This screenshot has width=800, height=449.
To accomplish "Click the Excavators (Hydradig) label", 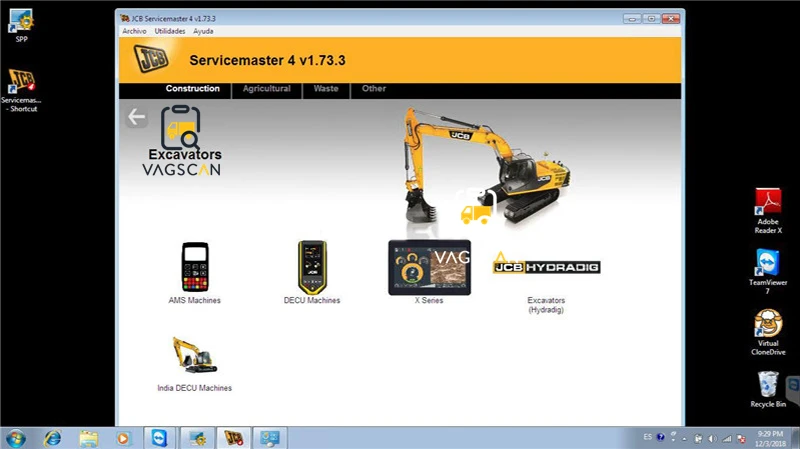I will pos(546,305).
